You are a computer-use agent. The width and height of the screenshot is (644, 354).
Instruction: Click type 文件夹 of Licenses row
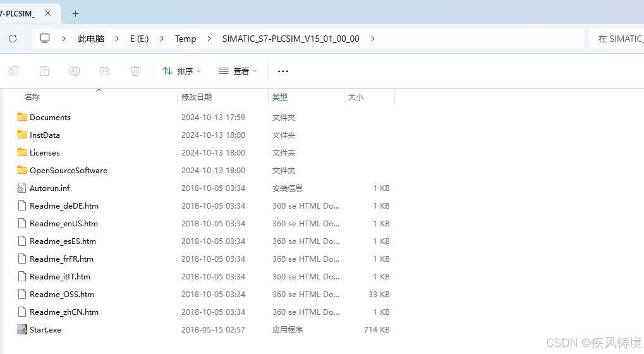tap(283, 152)
